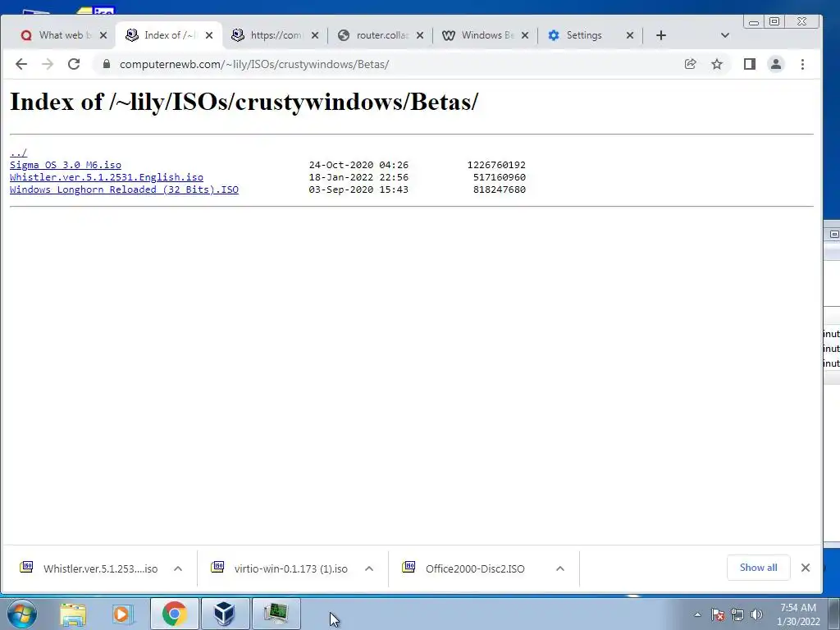Close the 'https://com' tab

click(x=315, y=35)
